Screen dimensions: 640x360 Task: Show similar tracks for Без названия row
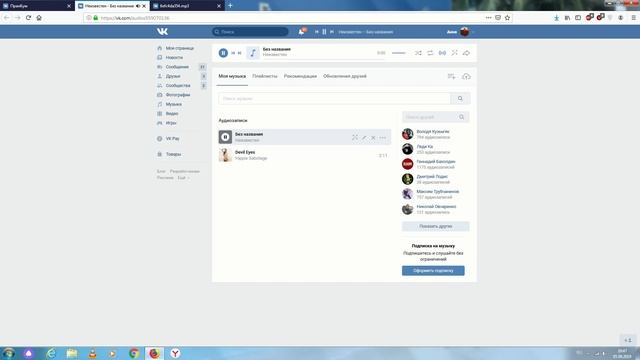pos(355,138)
